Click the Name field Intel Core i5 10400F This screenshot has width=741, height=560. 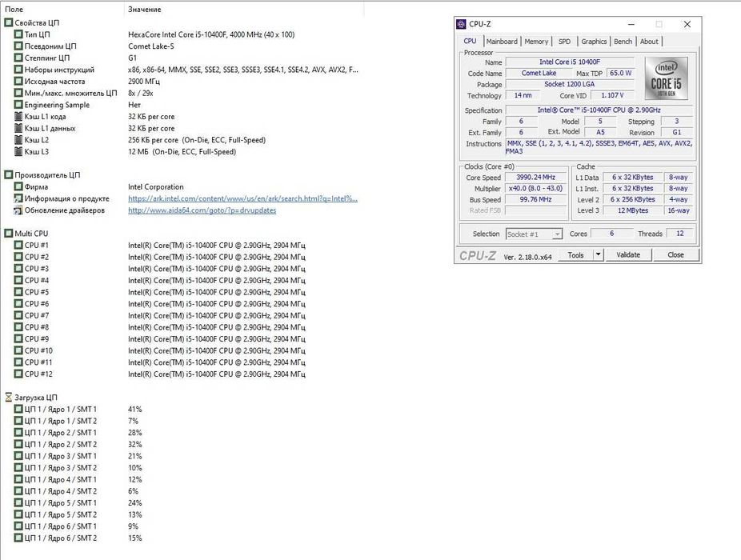click(570, 62)
